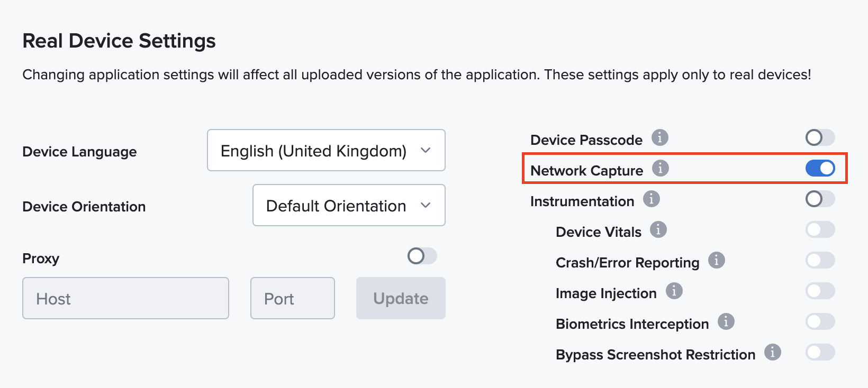Enable the Device Passcode toggle
Screen dimensions: 868x388
[x=819, y=137]
